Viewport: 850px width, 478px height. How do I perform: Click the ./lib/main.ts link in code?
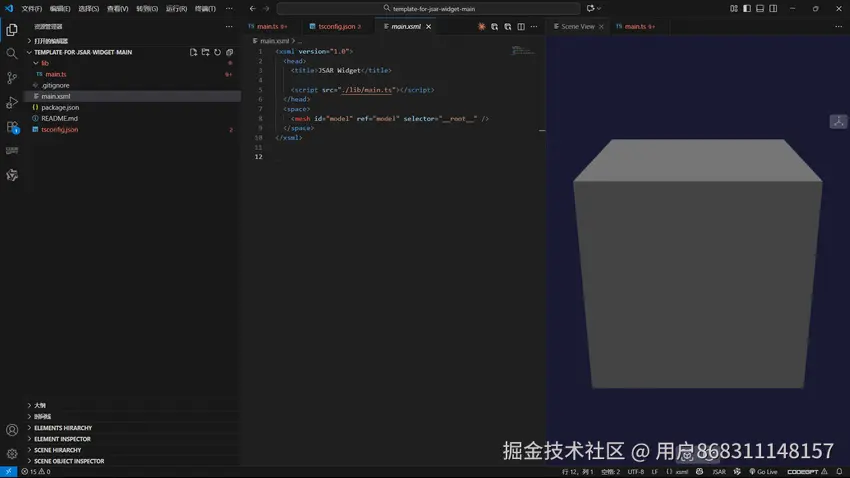point(366,90)
